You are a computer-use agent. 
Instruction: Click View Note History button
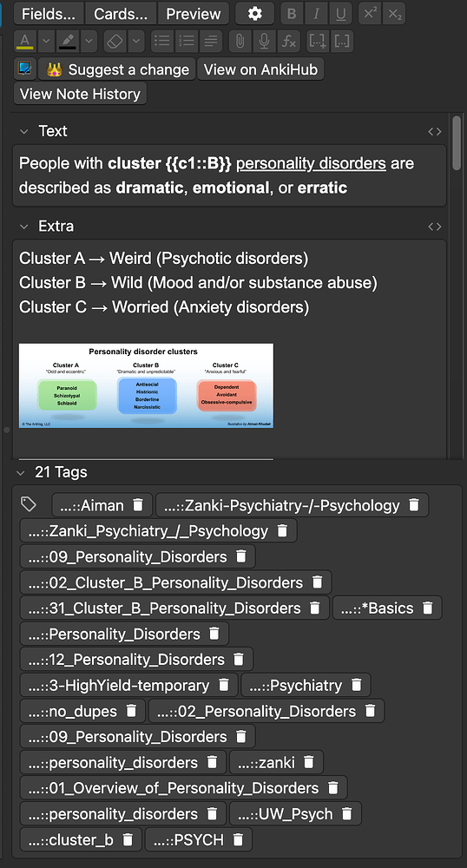click(x=80, y=94)
